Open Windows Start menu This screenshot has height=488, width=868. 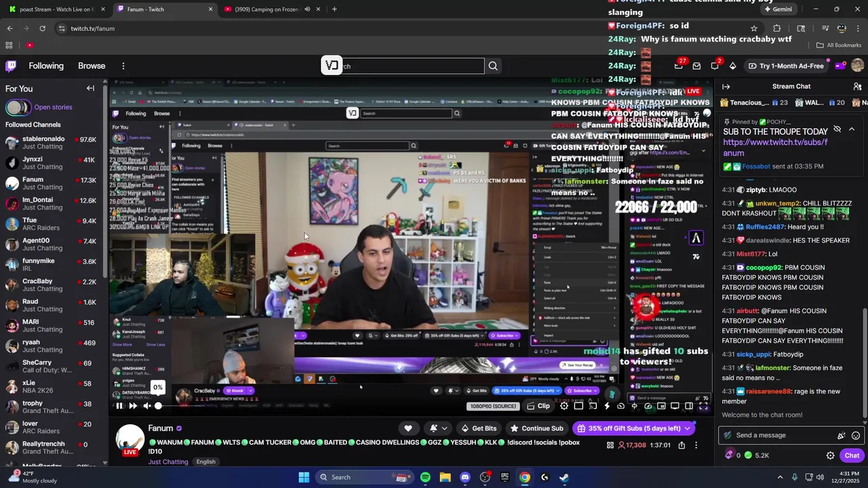pos(304,477)
